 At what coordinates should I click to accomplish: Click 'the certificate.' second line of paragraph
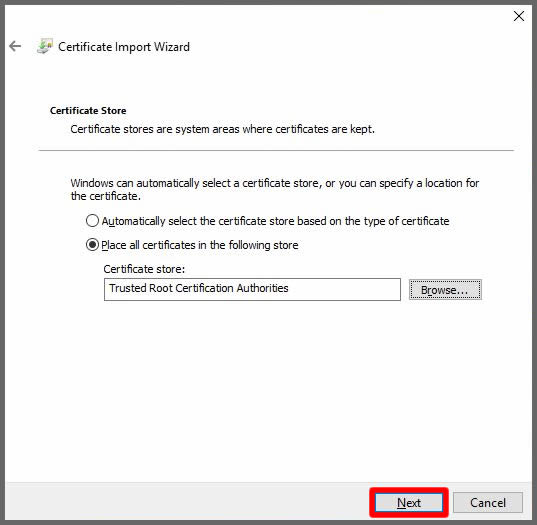click(x=105, y=196)
